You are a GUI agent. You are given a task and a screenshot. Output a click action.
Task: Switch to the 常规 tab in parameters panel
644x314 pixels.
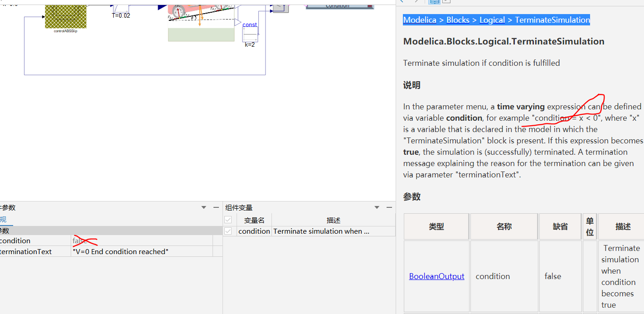point(3,219)
